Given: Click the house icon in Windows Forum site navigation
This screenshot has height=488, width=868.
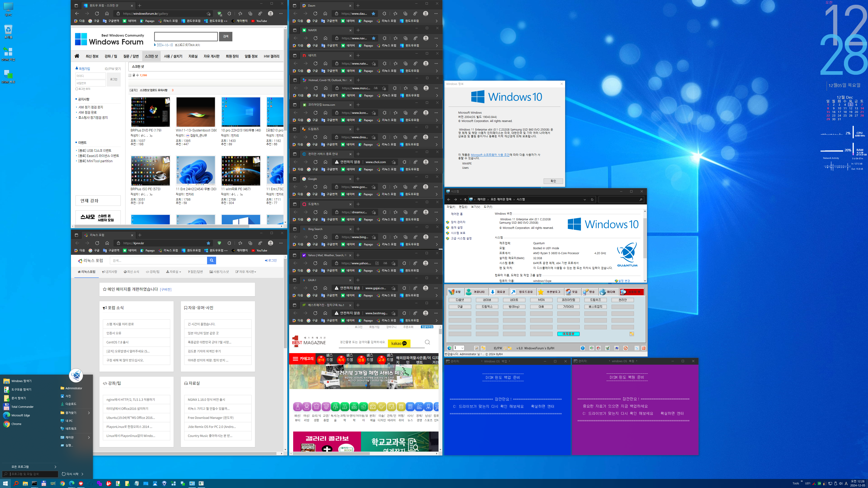Looking at the screenshot, I should click(77, 56).
